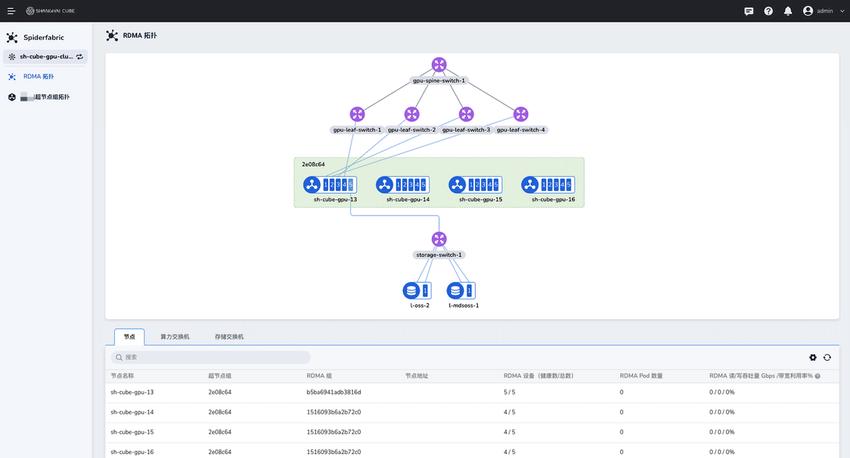850x458 pixels.
Task: Open the notifications bell
Action: 788,11
